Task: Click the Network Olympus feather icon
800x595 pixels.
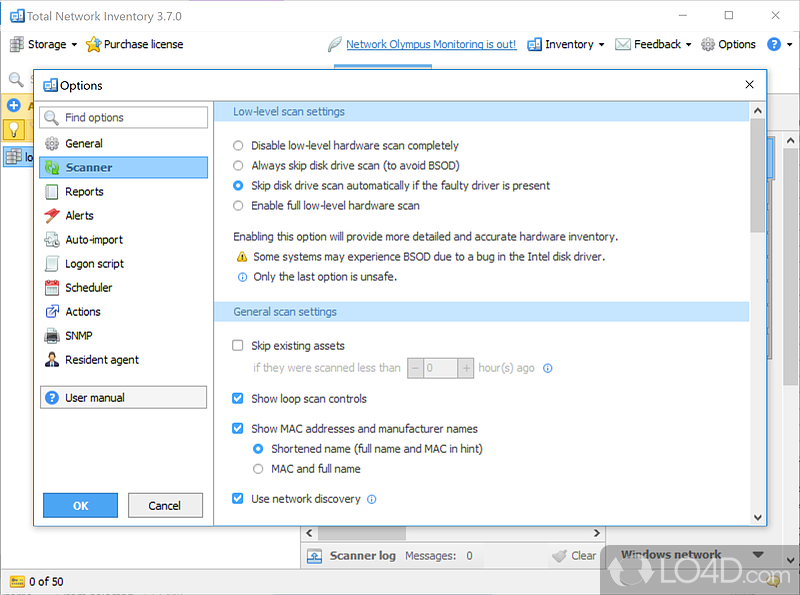Action: point(335,44)
